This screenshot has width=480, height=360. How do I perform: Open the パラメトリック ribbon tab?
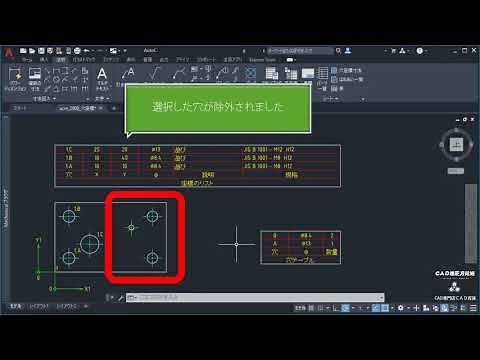click(x=84, y=60)
